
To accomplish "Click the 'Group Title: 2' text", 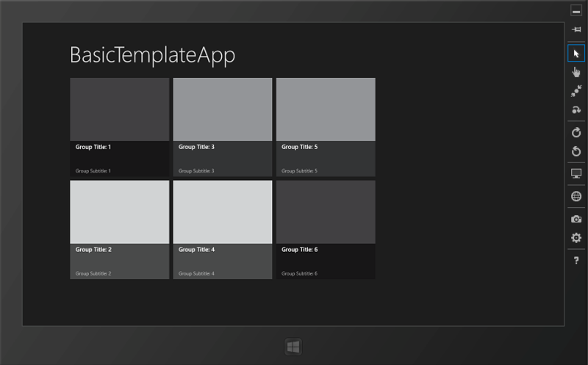I will coord(93,250).
